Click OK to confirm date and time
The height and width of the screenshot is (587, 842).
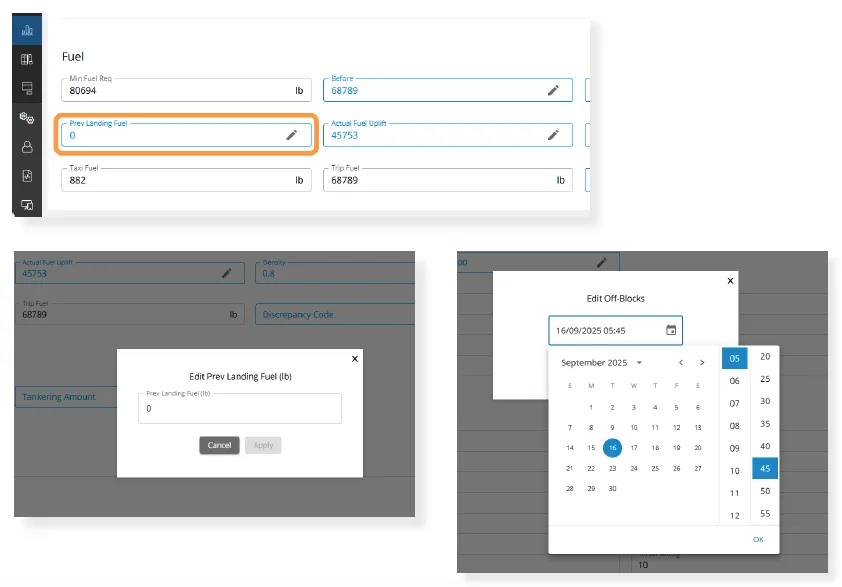(x=758, y=539)
